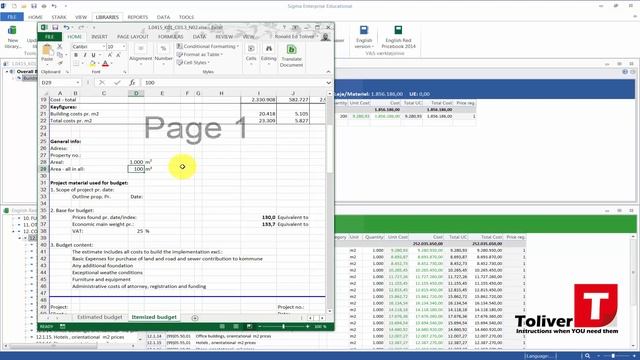The image size is (640, 360).
Task: Click Paste icon in Excel ribbon
Action: 47,51
